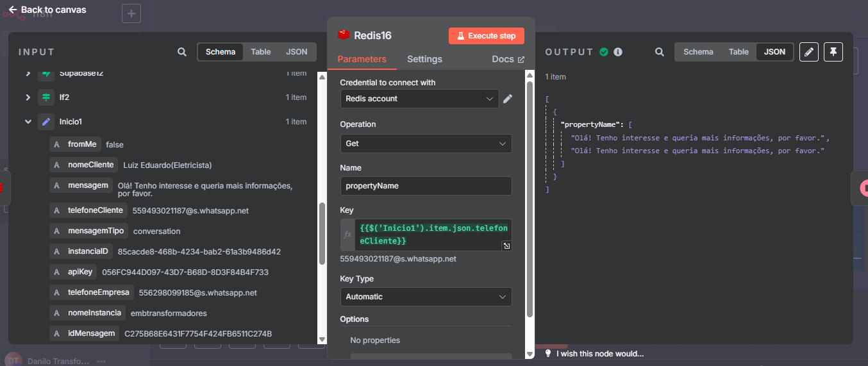
Task: Click the type icon beside apiKey
Action: [56, 272]
